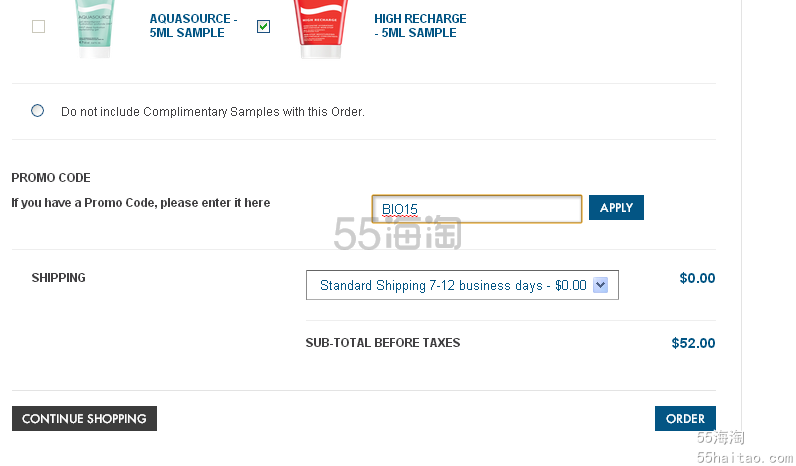Select the no Complimentary Samples radio button
Image resolution: width=796 pixels, height=466 pixels.
(x=38, y=111)
